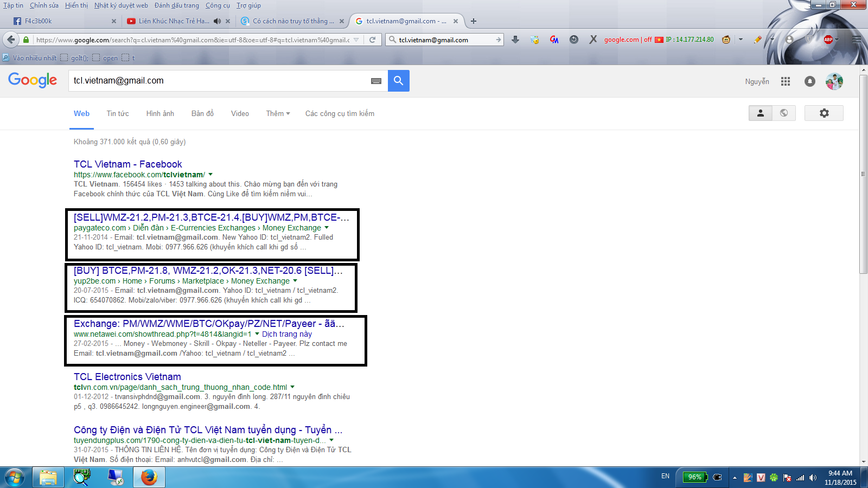Click the Dịch trang này translate link
Viewport: 868px width, 488px height.
[x=287, y=334]
